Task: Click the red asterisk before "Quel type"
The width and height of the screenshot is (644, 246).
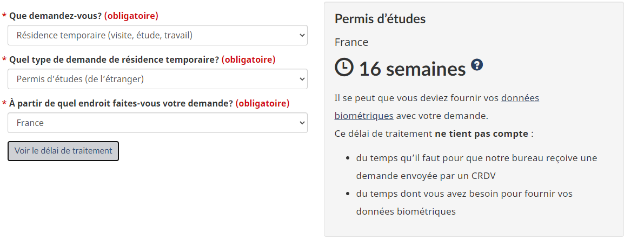Action: [x=4, y=60]
